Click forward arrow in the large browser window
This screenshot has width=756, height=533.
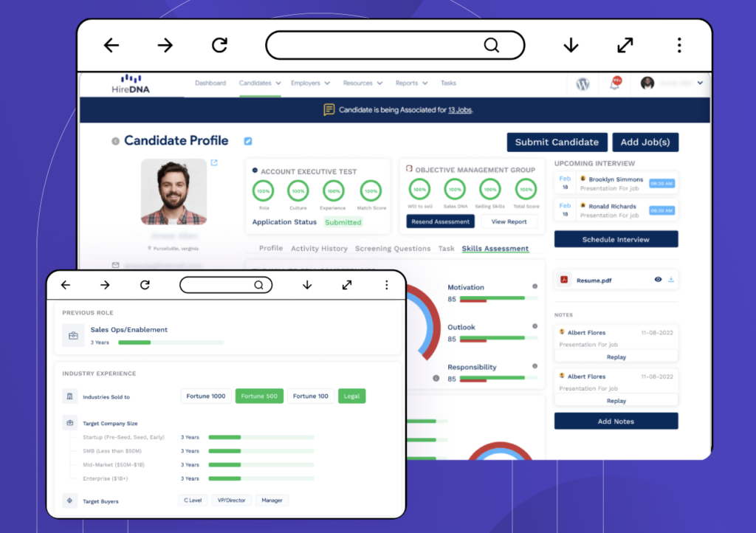(165, 45)
